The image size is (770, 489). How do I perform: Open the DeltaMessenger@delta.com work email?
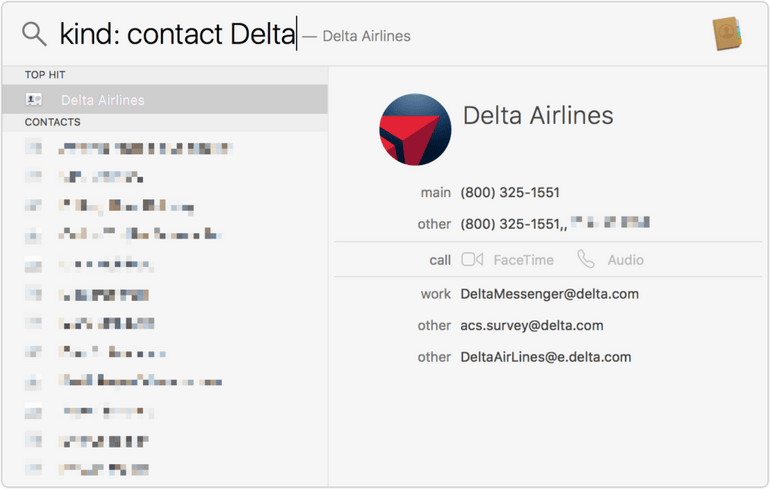(x=550, y=294)
